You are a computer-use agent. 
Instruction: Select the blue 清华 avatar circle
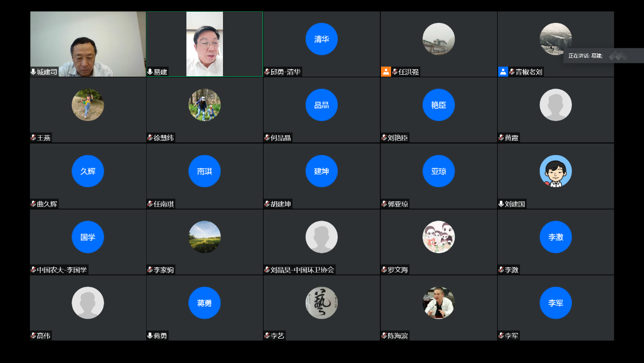(x=321, y=39)
